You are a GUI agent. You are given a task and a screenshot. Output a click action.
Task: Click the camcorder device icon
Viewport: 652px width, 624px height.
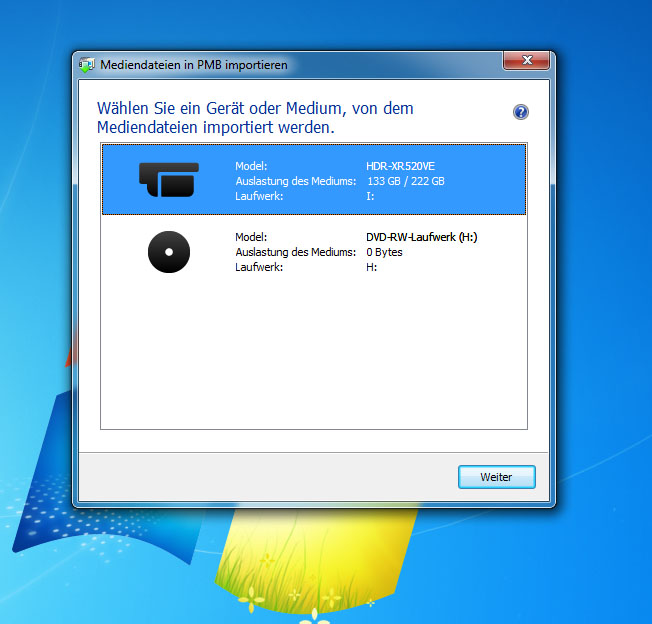tap(168, 179)
